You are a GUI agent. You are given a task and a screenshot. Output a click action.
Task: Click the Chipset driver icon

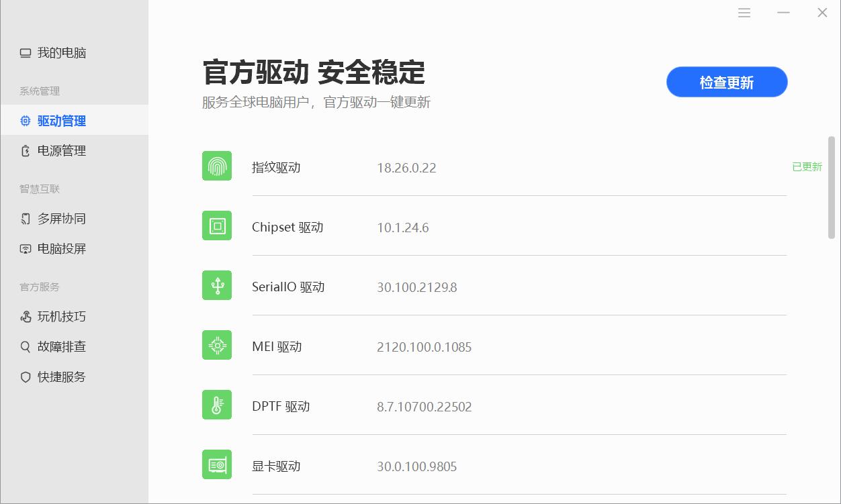point(216,225)
